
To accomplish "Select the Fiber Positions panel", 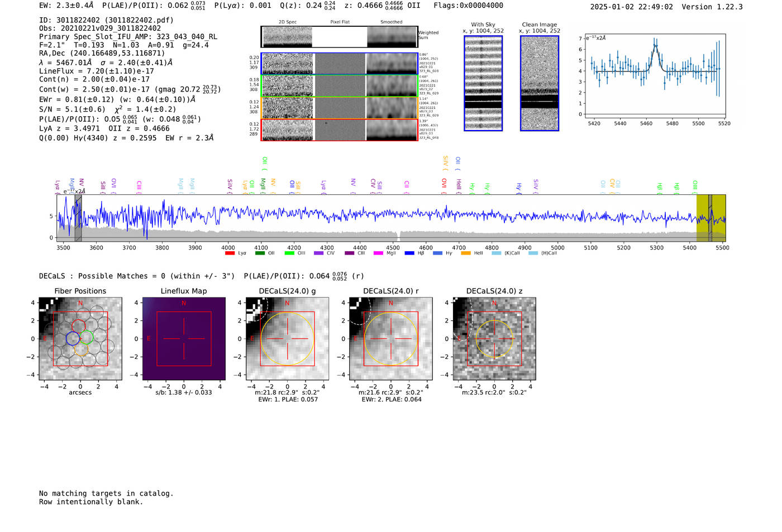I will coord(80,338).
